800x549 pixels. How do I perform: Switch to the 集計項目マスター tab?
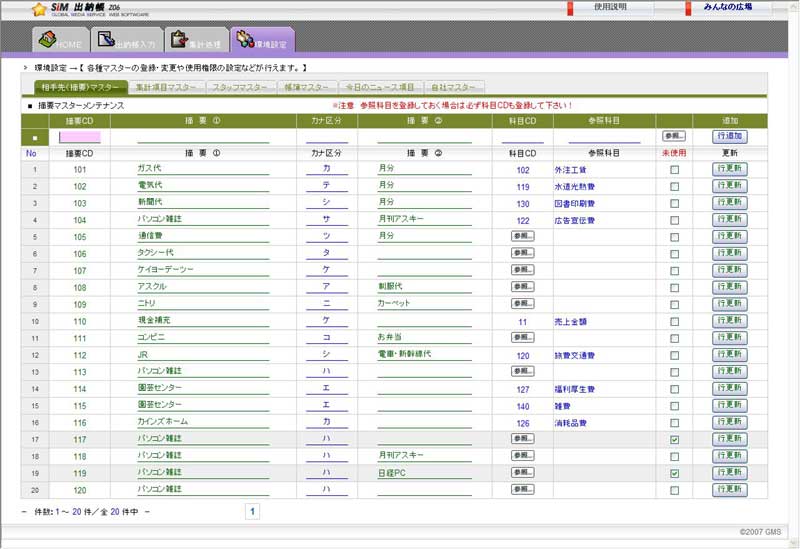pyautogui.click(x=166, y=88)
